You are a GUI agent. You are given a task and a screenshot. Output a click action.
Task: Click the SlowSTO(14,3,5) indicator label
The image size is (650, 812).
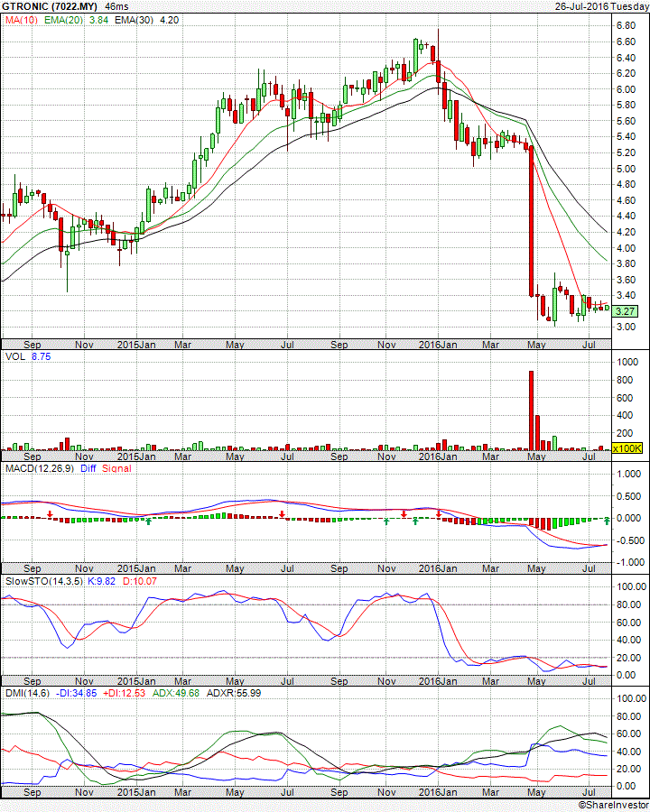44,582
